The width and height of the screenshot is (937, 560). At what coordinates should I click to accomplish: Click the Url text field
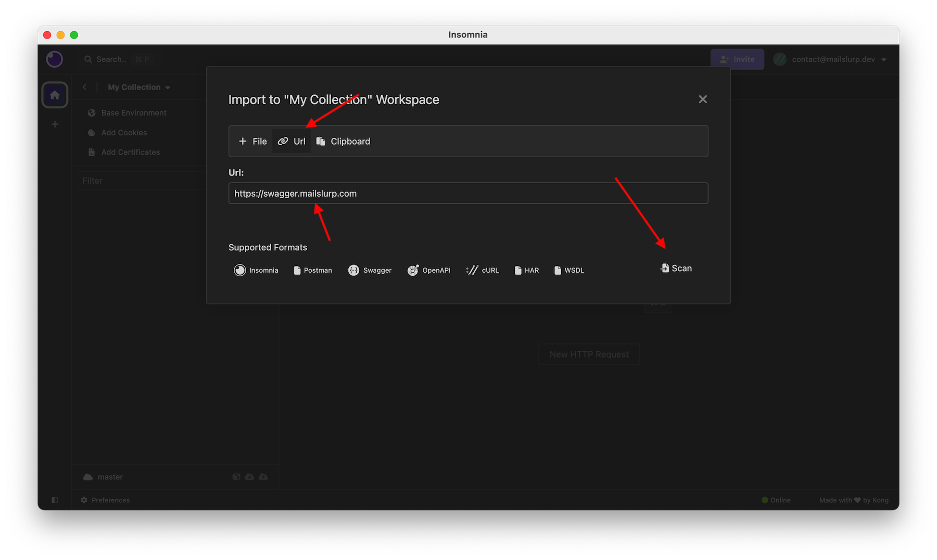pyautogui.click(x=468, y=193)
